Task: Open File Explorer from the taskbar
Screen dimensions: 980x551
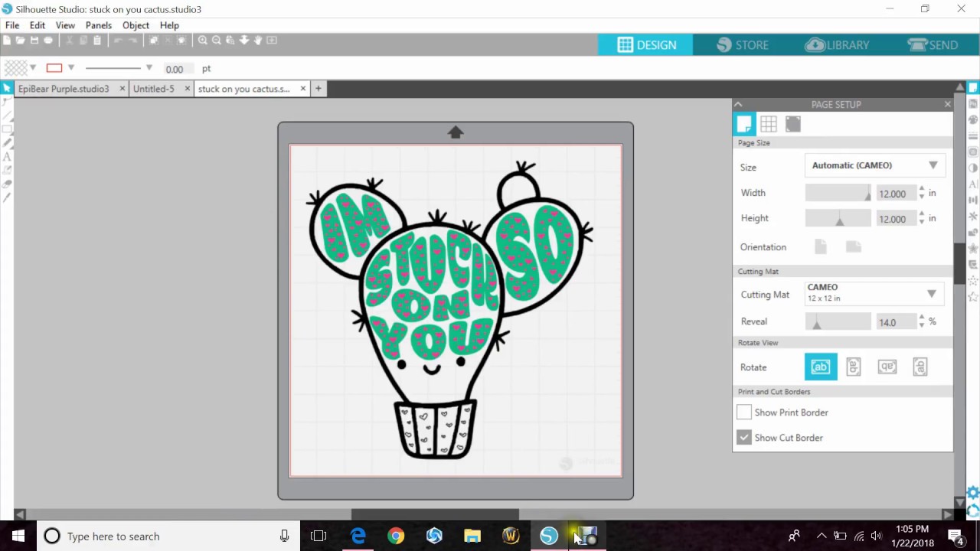Action: pos(472,536)
